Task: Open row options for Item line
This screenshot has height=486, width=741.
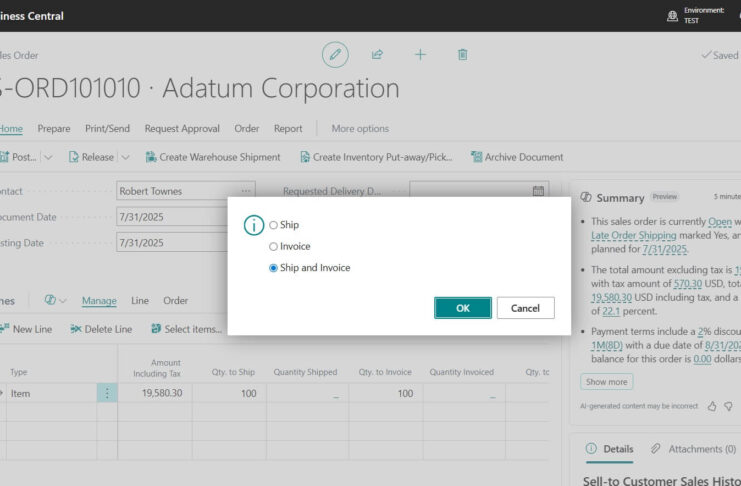Action: click(x=107, y=393)
